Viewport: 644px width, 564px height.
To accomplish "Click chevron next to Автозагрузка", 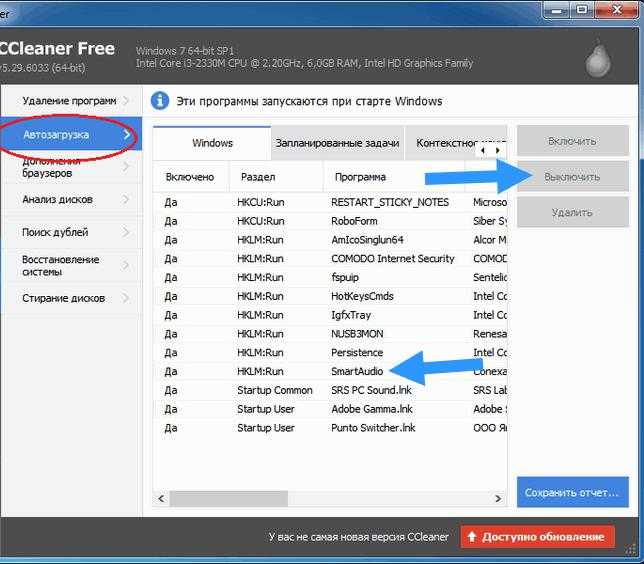I will [126, 134].
